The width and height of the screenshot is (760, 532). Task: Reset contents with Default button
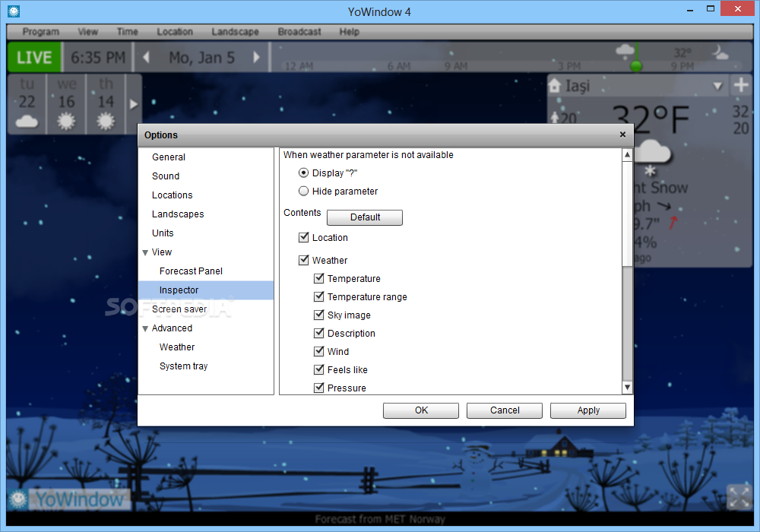pyautogui.click(x=365, y=217)
